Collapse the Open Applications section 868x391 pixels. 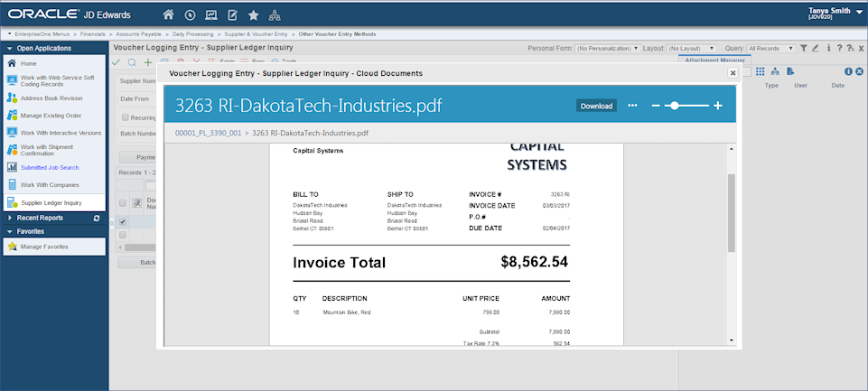(10, 49)
